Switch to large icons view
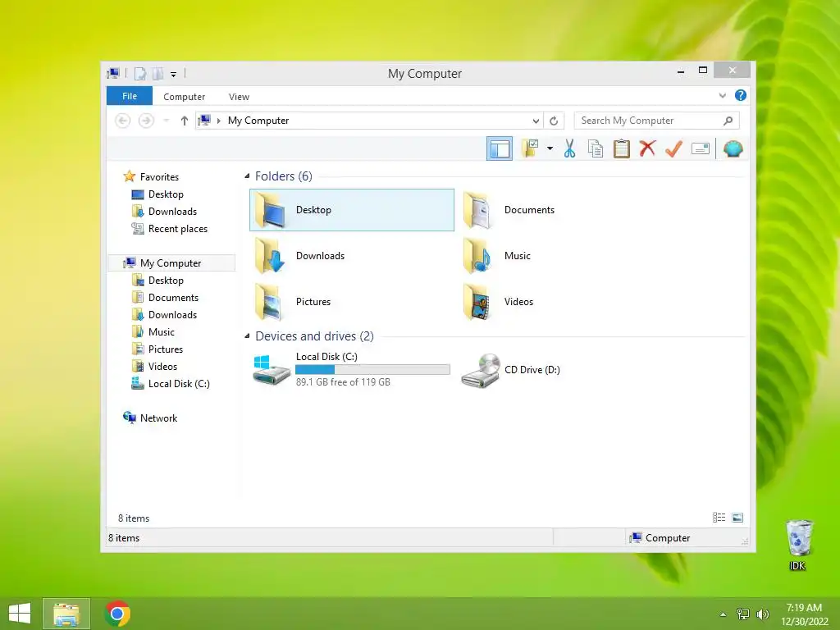Image resolution: width=840 pixels, height=630 pixels. click(737, 518)
